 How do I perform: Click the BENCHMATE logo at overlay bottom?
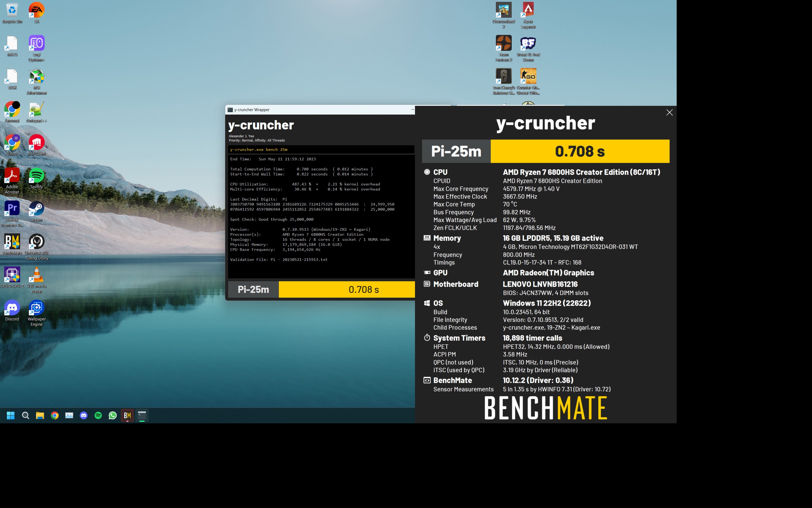coord(546,407)
